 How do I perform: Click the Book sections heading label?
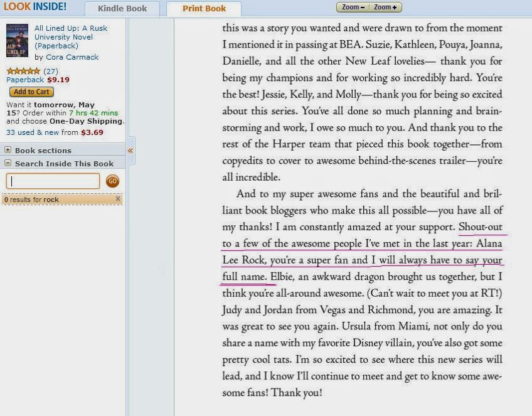pos(43,151)
